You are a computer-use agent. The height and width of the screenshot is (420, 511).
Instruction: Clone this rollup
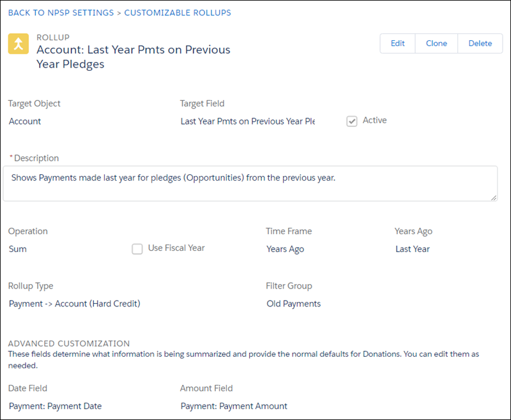click(436, 43)
